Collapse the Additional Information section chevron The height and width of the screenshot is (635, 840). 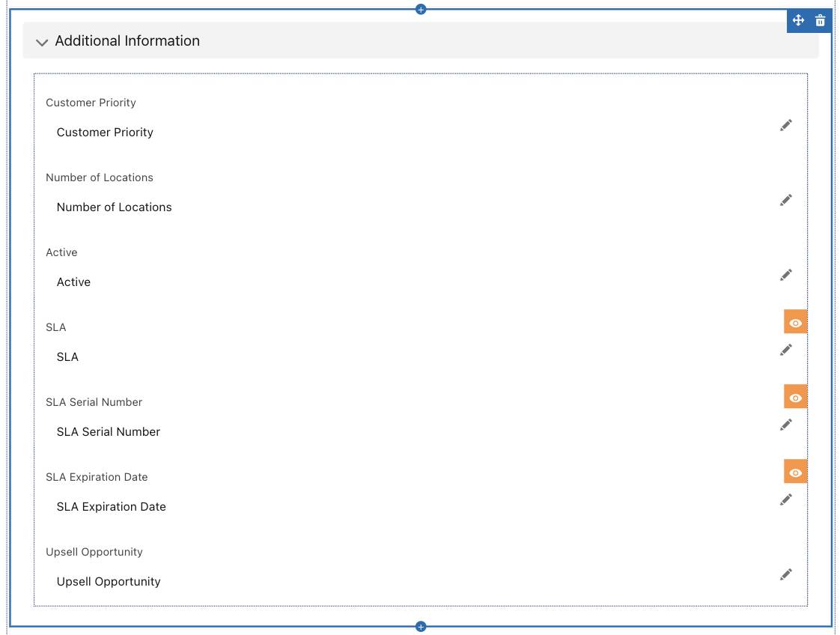(42, 42)
